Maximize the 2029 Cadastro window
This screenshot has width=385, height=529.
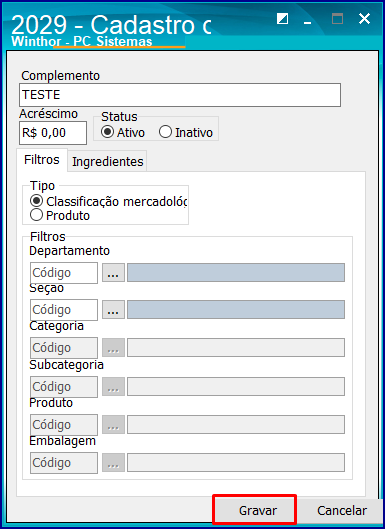[x=337, y=19]
